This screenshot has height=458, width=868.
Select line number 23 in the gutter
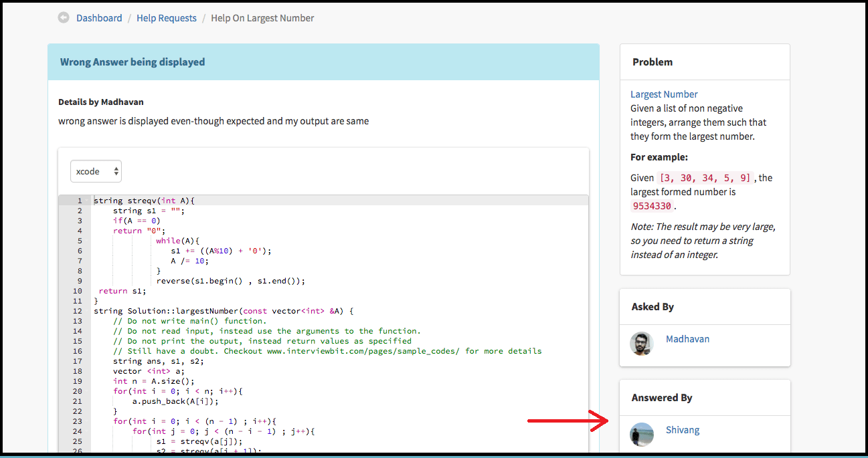point(78,421)
